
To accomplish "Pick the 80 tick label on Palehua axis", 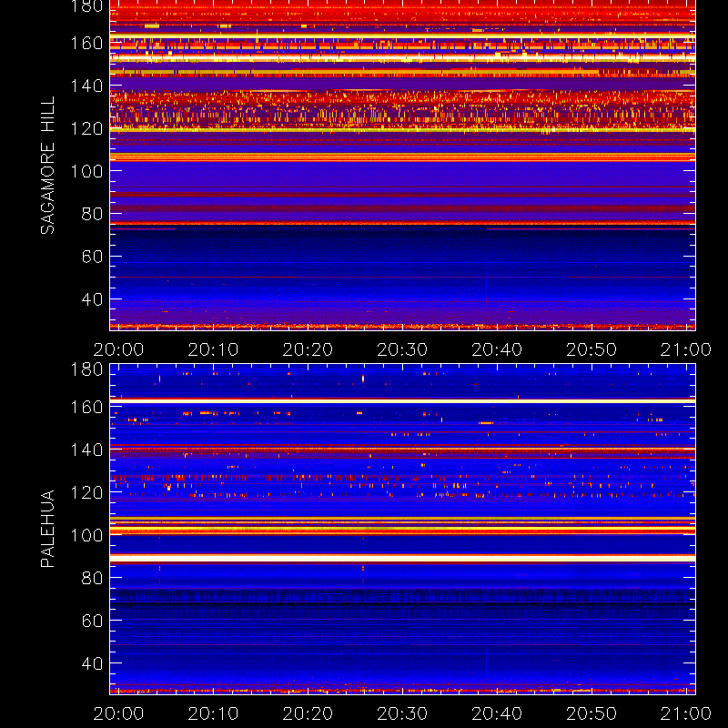I will [x=92, y=578].
